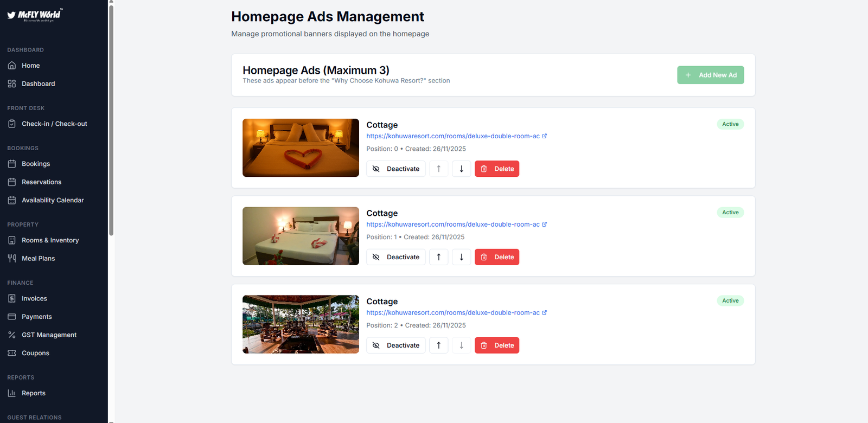Click the Payments card icon

12,317
